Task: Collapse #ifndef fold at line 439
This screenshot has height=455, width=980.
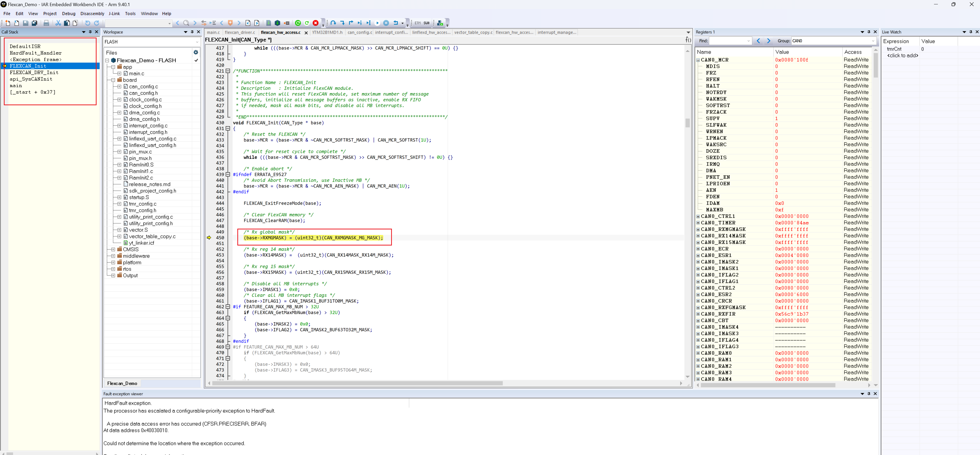Action: 228,175
